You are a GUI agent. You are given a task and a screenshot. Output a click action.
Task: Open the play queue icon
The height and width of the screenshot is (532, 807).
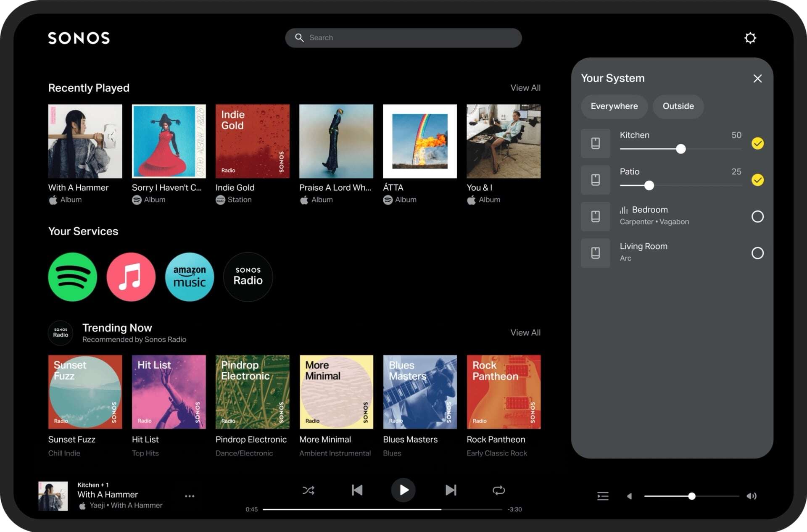[603, 496]
